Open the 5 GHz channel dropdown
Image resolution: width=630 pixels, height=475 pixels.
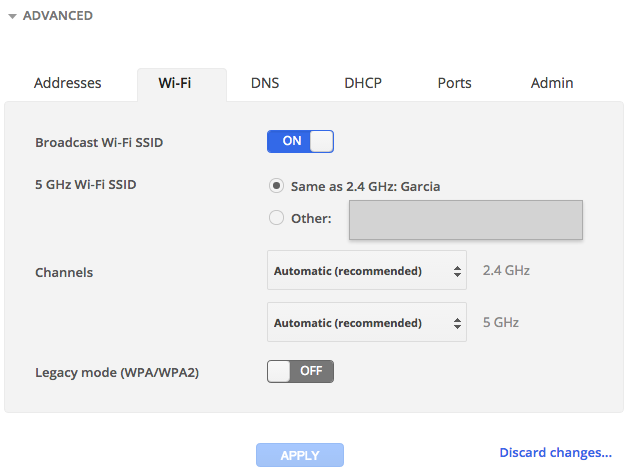click(x=367, y=323)
